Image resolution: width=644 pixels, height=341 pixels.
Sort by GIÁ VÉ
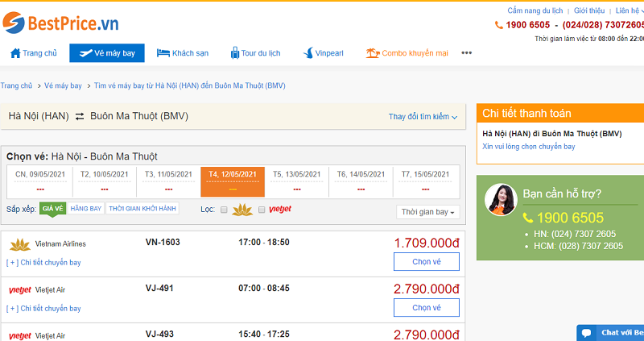[x=52, y=209]
